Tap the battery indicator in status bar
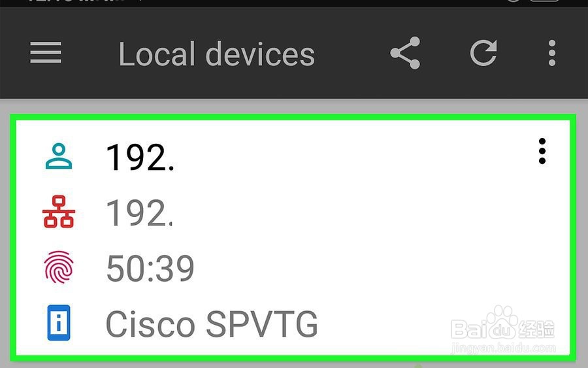 coord(544,2)
